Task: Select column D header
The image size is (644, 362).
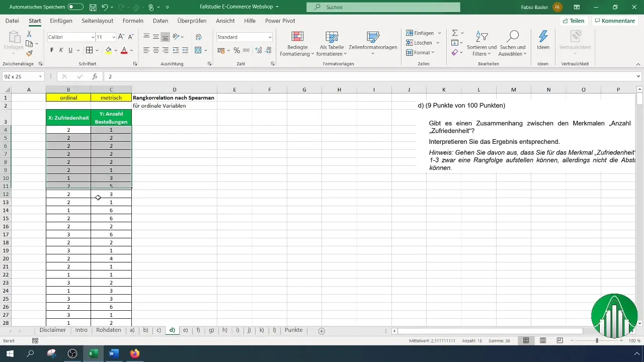Action: (174, 89)
